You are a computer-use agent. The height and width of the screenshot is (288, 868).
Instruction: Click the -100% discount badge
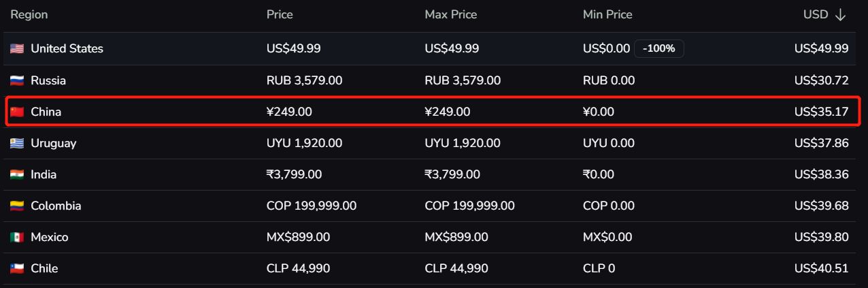point(659,49)
